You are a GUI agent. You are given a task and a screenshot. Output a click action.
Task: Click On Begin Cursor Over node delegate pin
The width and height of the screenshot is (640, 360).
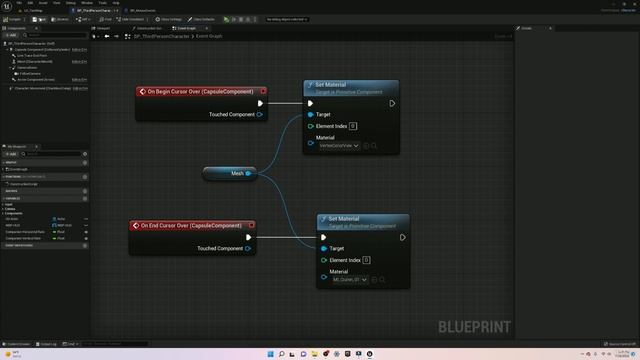(263, 91)
